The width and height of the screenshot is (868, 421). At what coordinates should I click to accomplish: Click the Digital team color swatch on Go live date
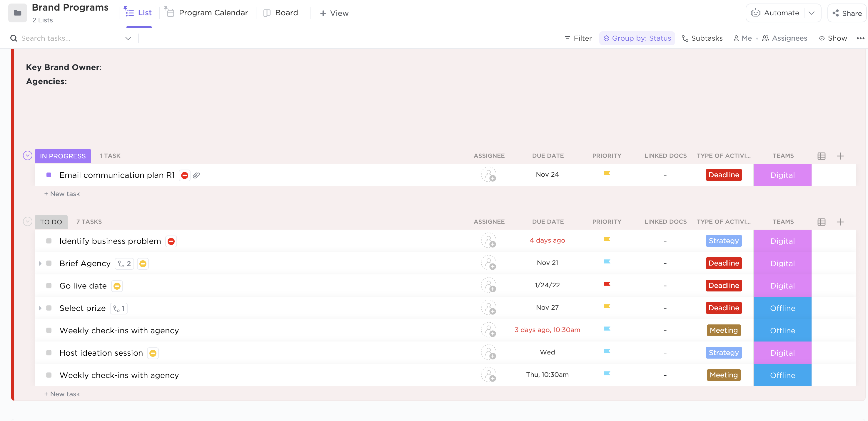click(782, 285)
